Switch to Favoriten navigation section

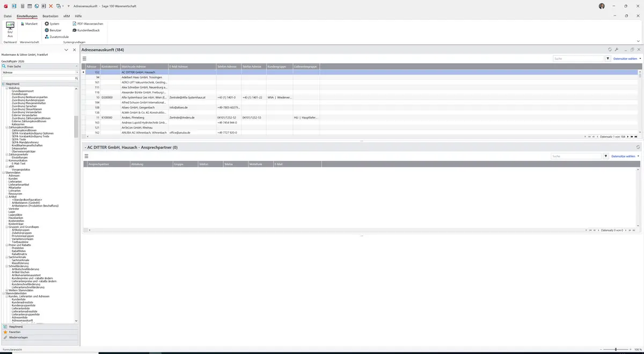coord(39,332)
